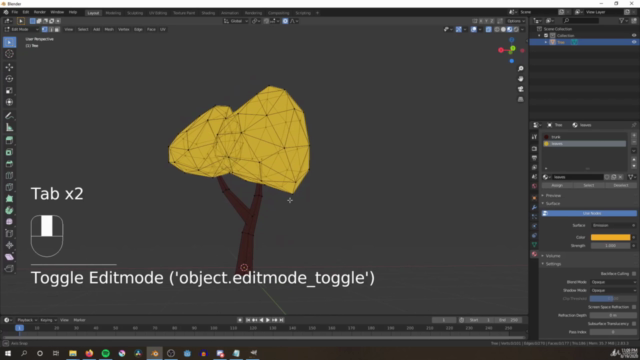
Task: Choose the Annotate pencil tool
Action: coord(9,116)
